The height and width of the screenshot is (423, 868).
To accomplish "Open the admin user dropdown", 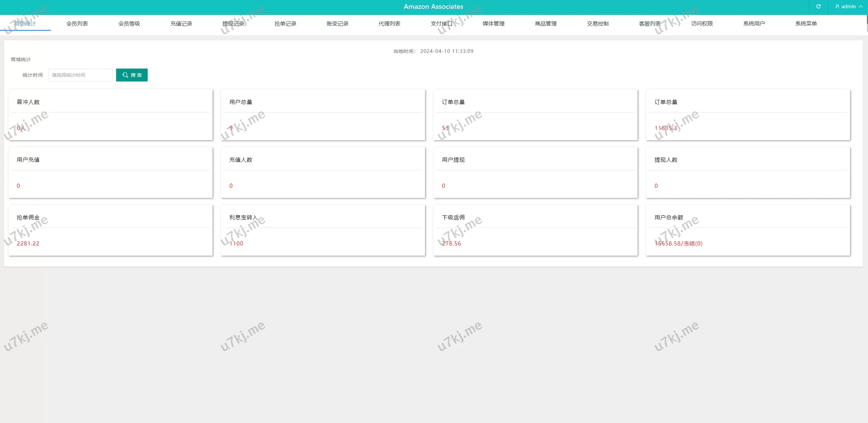I will click(848, 6).
